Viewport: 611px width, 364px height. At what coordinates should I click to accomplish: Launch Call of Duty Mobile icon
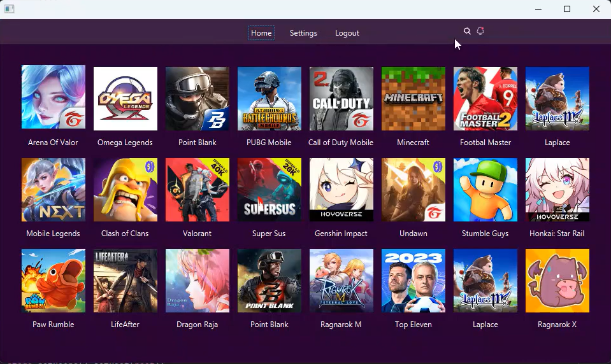(341, 99)
